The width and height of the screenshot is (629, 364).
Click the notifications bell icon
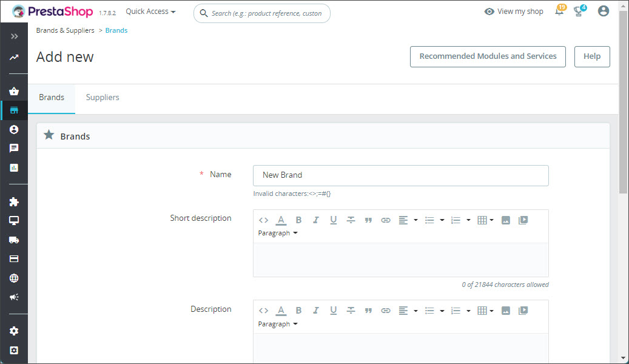tap(559, 12)
